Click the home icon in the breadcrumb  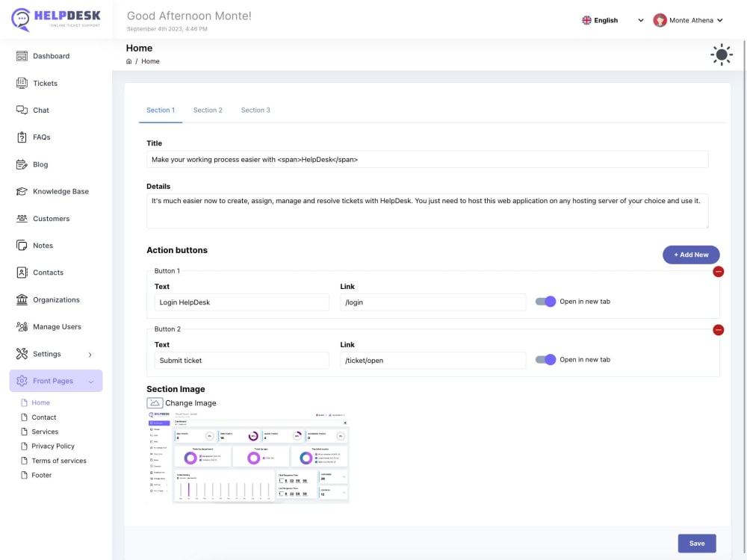pos(128,61)
